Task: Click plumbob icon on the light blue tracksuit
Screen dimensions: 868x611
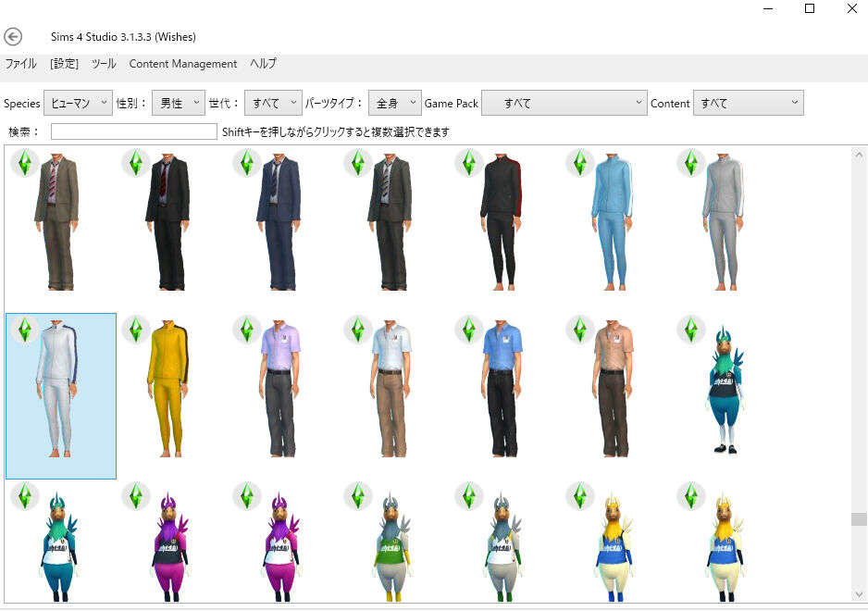Action: click(x=579, y=163)
